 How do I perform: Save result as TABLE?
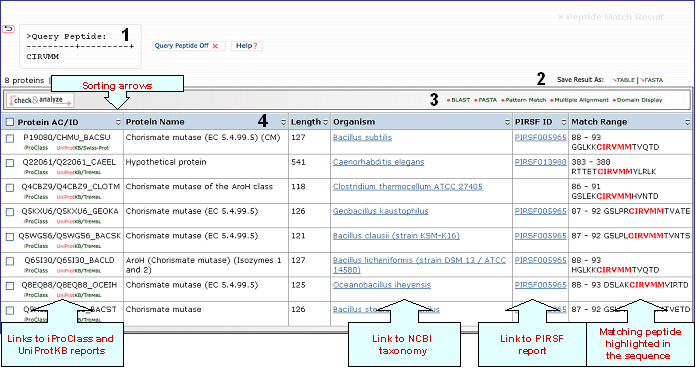coord(623,80)
